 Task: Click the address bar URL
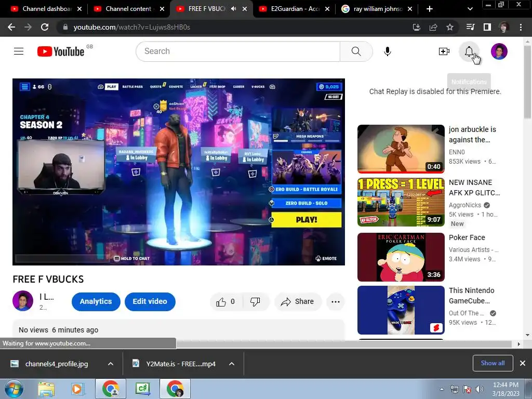click(x=131, y=27)
